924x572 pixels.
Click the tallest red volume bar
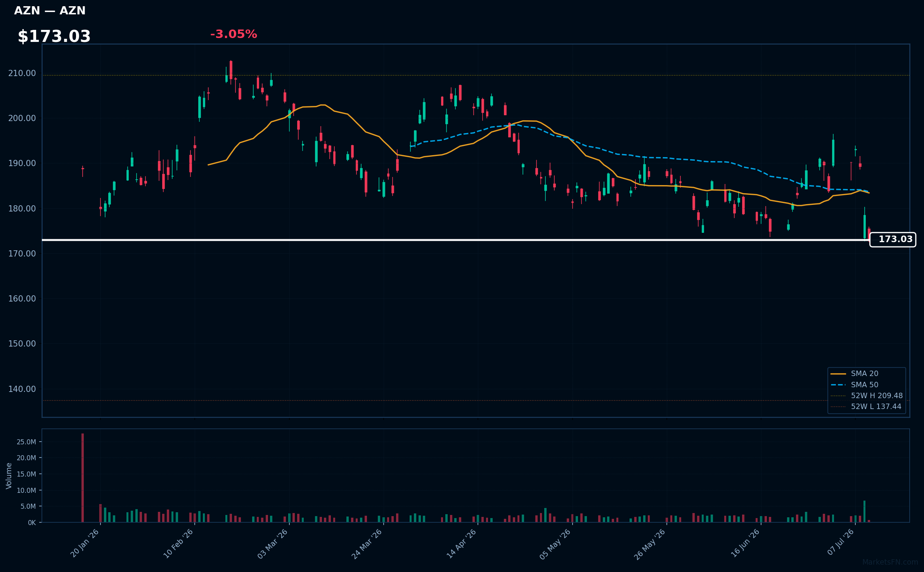(83, 478)
